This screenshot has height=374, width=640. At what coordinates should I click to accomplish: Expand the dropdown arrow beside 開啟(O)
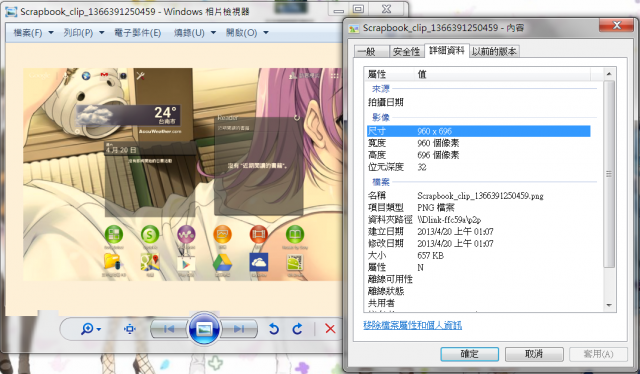[x=266, y=33]
